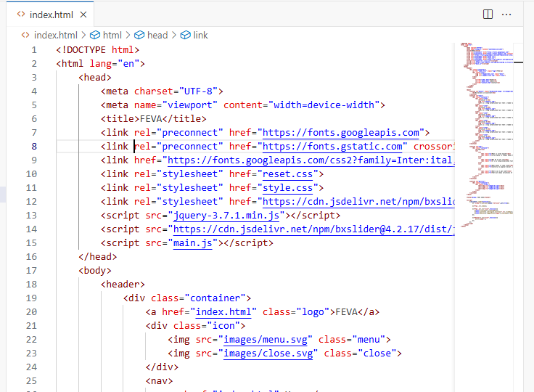Expand the head breadcrumb item
This screenshot has width=534, height=392.
pyautogui.click(x=157, y=35)
